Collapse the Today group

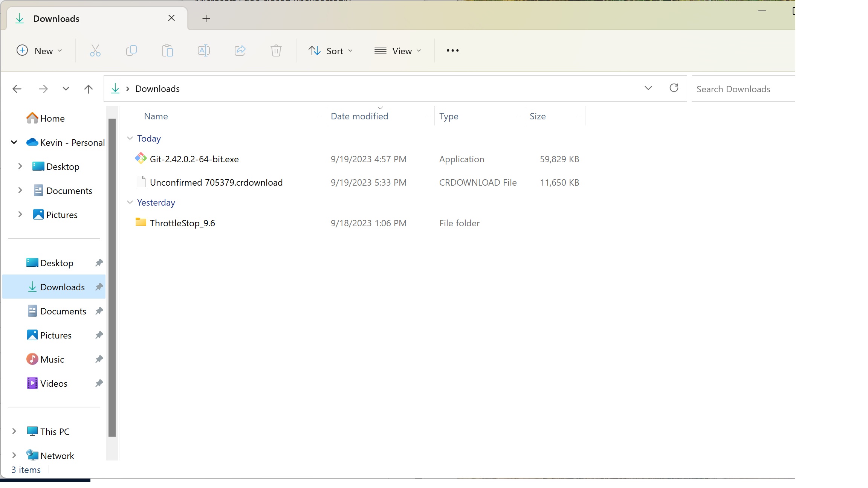coord(130,138)
